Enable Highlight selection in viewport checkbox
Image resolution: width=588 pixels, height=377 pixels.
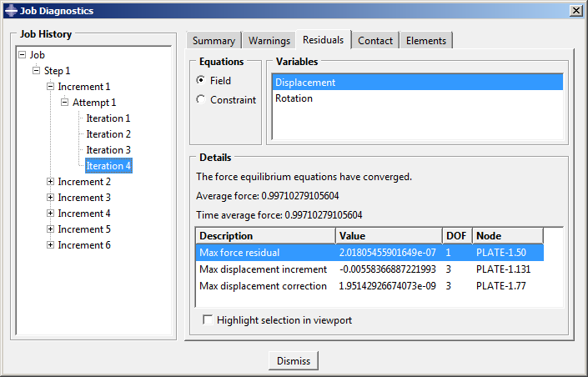(208, 320)
